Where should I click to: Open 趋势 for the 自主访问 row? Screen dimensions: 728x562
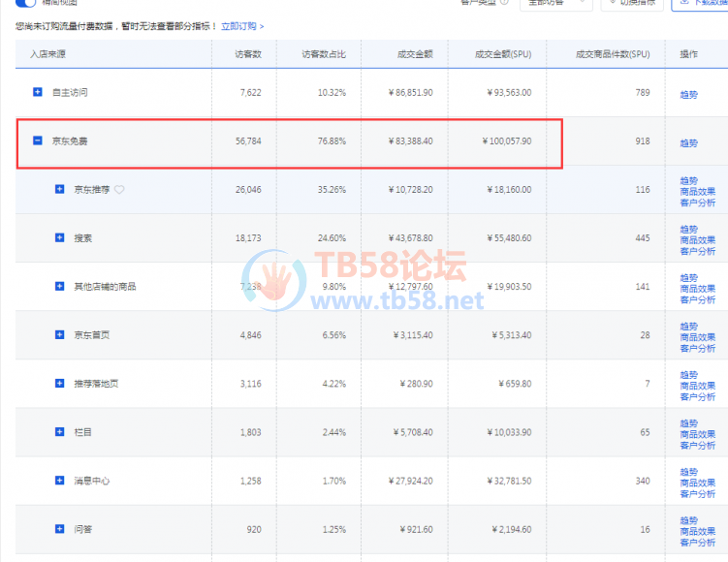688,95
